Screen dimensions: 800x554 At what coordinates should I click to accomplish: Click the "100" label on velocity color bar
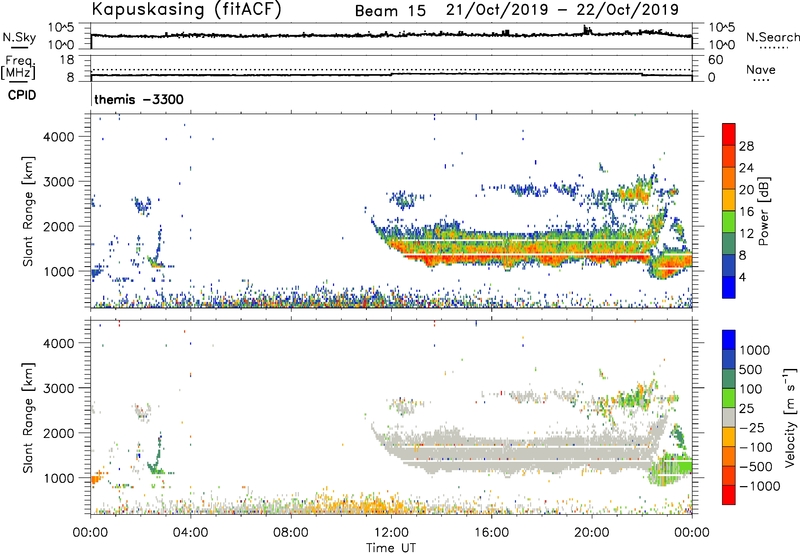point(752,389)
